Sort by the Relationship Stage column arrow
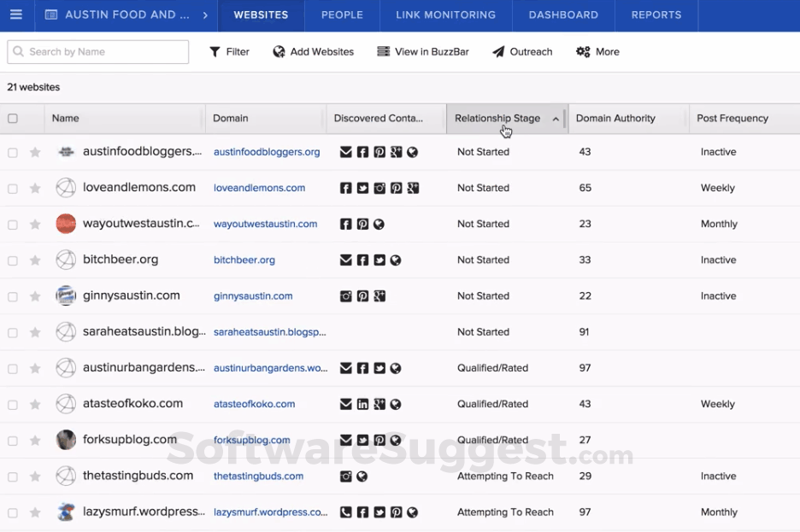This screenshot has width=800, height=532. coord(556,119)
